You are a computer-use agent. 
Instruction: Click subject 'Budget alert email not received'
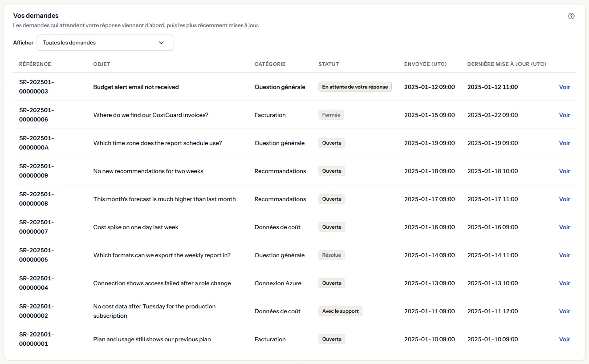[136, 87]
